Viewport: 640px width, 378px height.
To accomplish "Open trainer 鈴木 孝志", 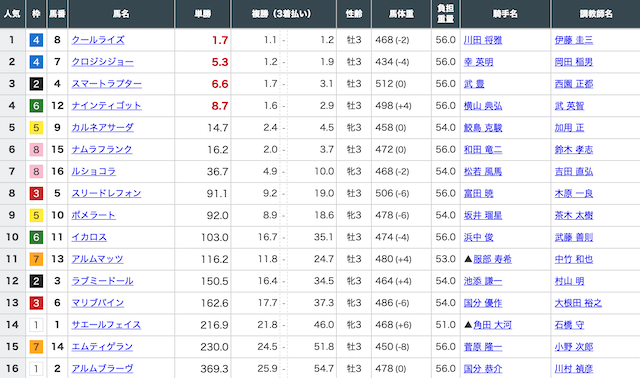I will pyautogui.click(x=573, y=149).
